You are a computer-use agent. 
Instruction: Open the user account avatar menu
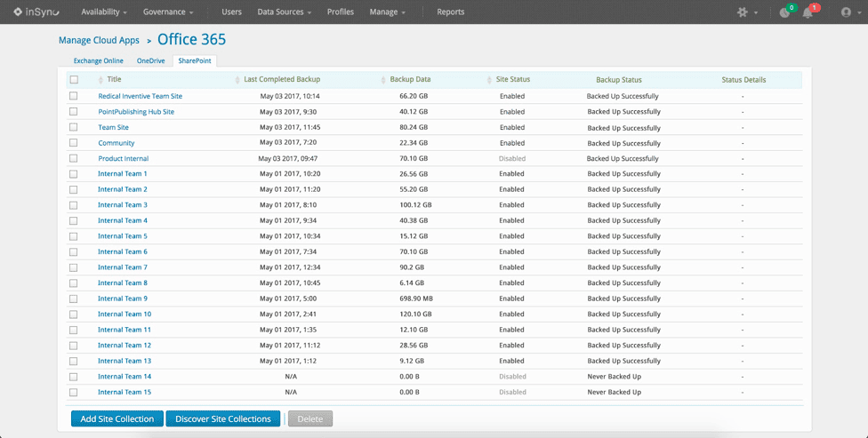coord(846,12)
